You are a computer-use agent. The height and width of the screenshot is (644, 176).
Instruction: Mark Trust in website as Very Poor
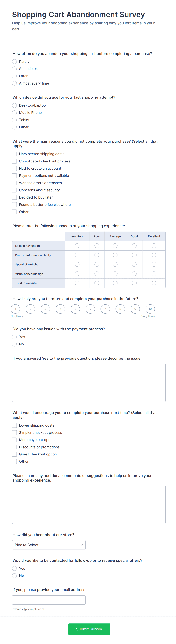coord(77,283)
